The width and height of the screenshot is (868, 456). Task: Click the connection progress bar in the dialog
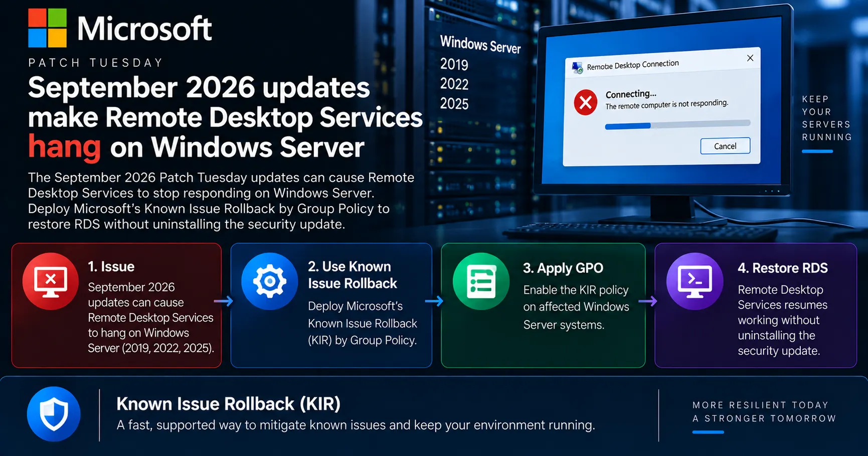677,124
